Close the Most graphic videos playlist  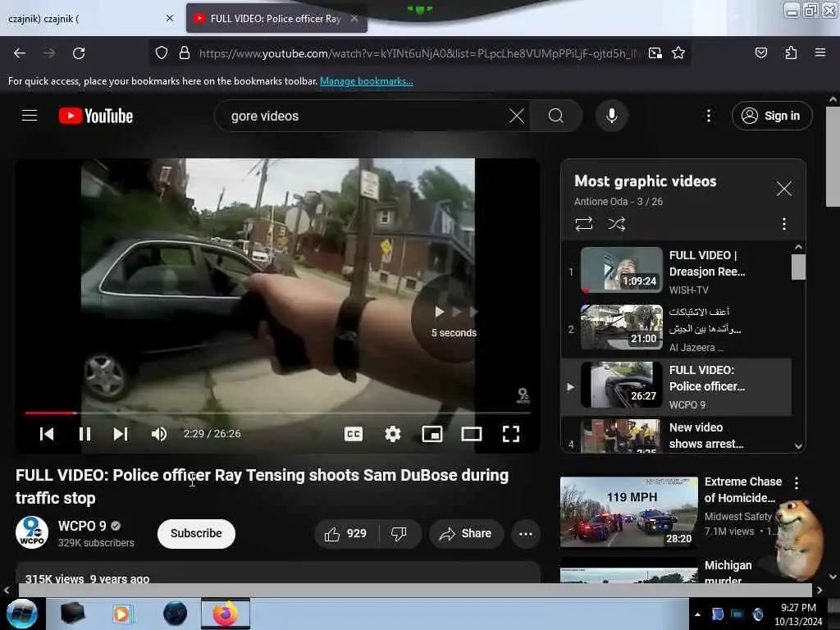[x=783, y=189]
